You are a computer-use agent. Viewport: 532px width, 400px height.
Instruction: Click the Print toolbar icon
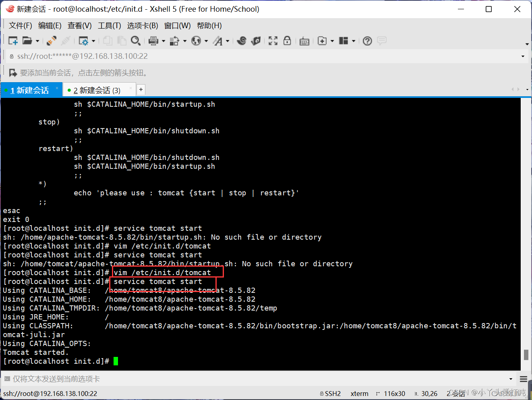coord(153,41)
